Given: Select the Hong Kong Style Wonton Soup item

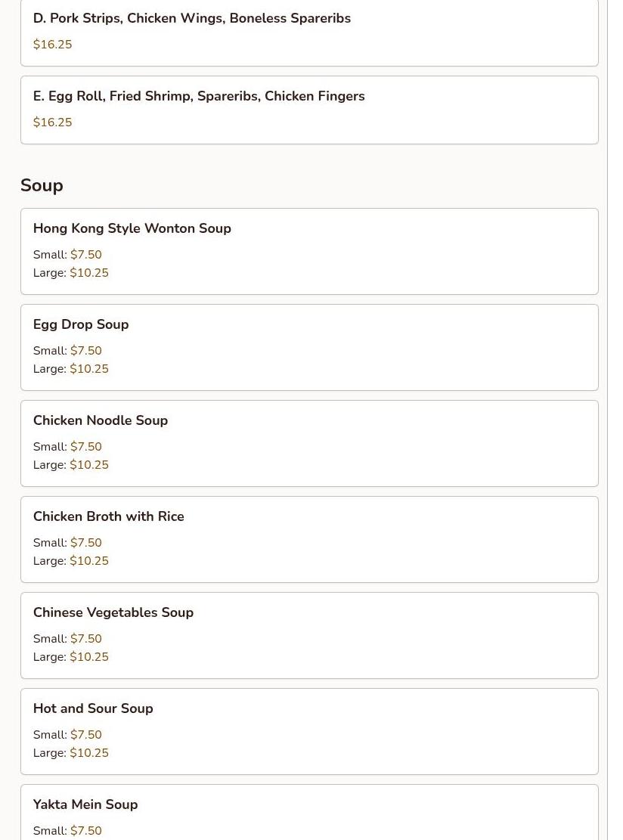Looking at the screenshot, I should pos(309,251).
